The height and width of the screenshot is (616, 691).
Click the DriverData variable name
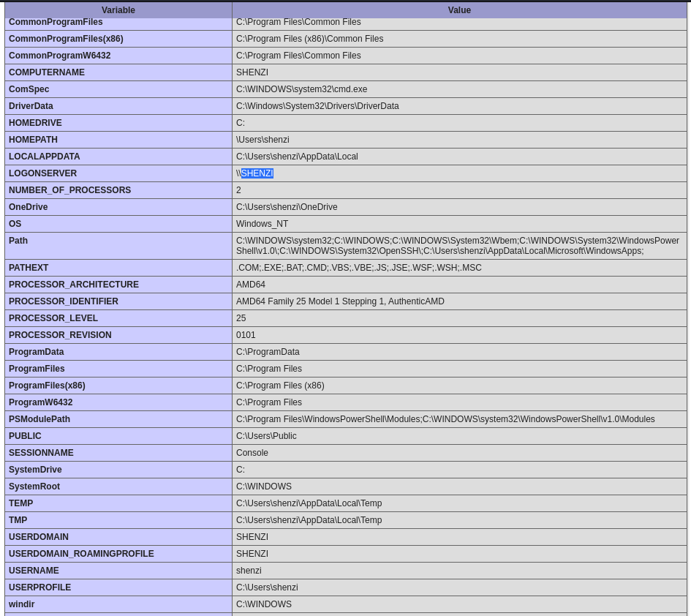[x=31, y=106]
